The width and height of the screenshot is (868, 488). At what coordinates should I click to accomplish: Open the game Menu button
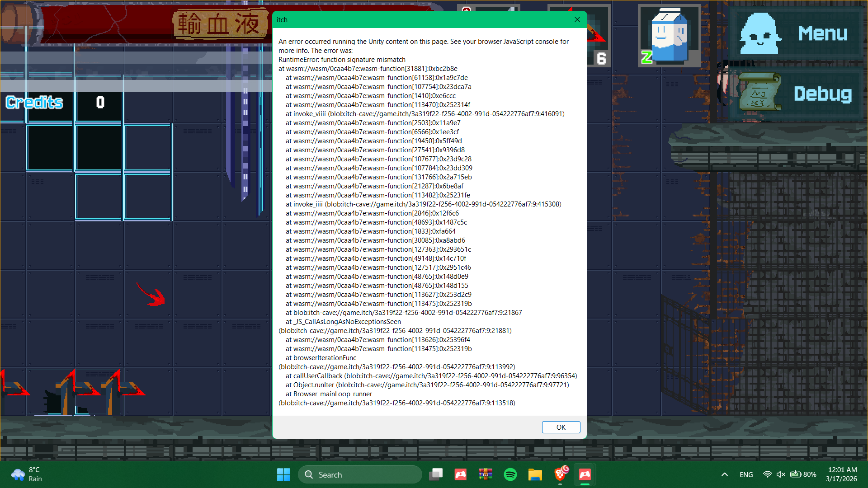(x=822, y=33)
